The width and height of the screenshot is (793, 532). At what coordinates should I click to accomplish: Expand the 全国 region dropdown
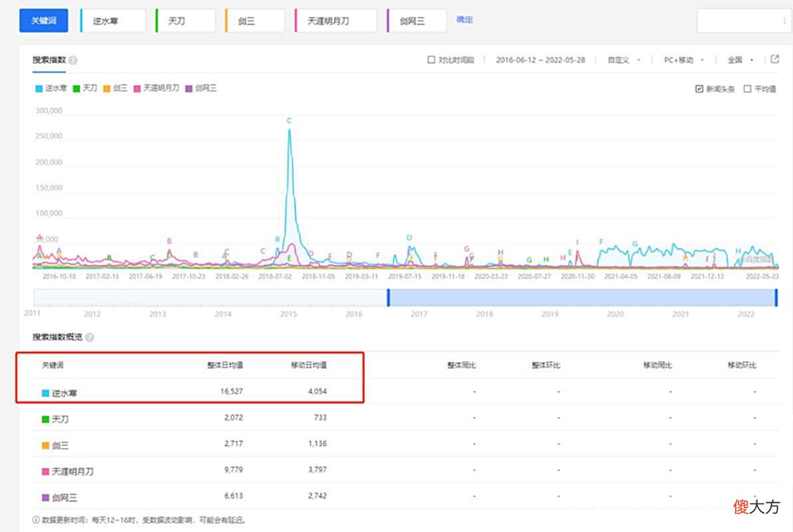[740, 60]
